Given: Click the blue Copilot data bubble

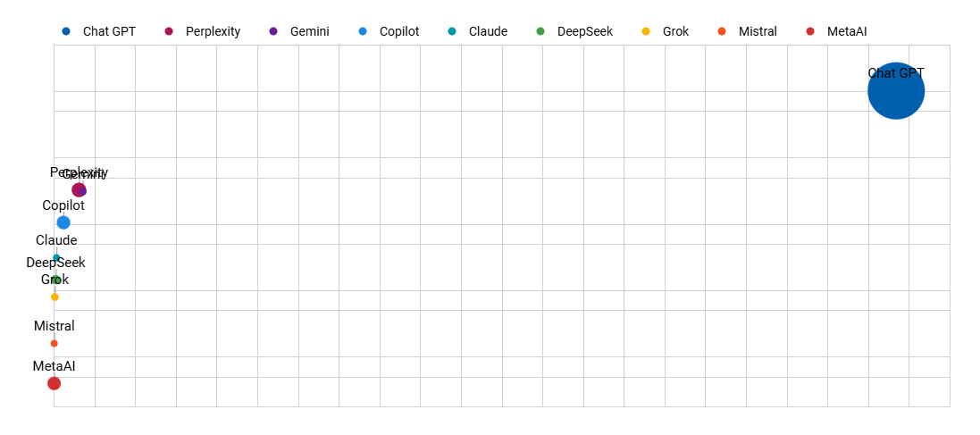Looking at the screenshot, I should [x=63, y=222].
